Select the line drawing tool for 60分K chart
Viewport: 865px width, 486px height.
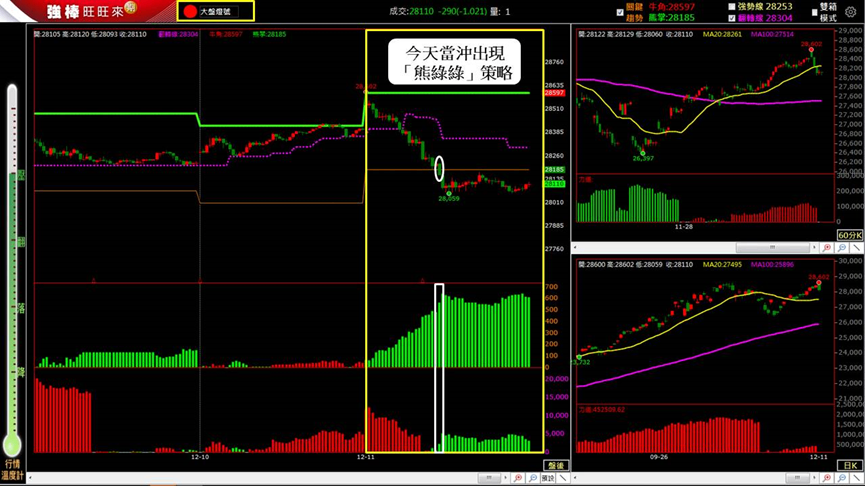click(x=857, y=248)
